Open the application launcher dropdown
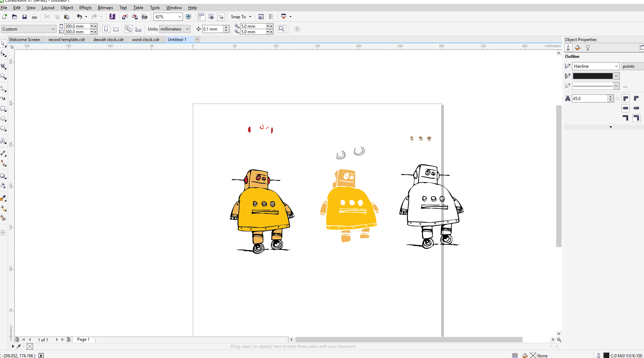Viewport: 644px width, 358px height. click(x=290, y=16)
